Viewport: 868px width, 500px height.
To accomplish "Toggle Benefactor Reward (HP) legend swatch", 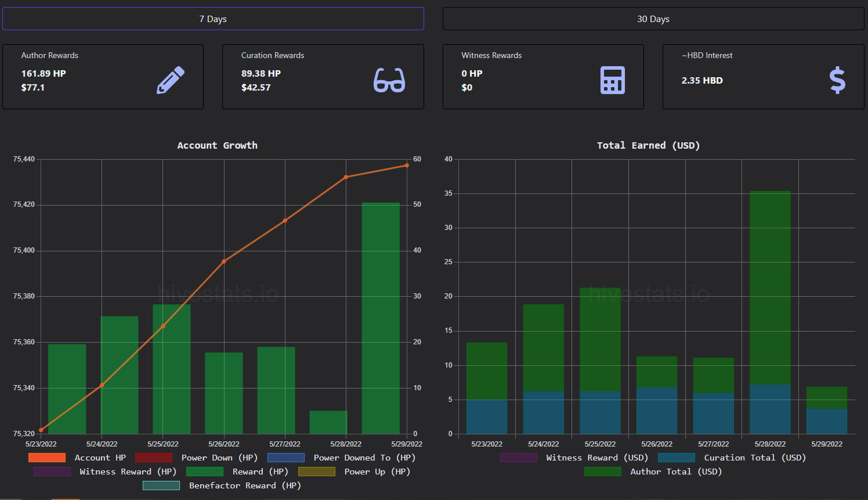I will [161, 485].
